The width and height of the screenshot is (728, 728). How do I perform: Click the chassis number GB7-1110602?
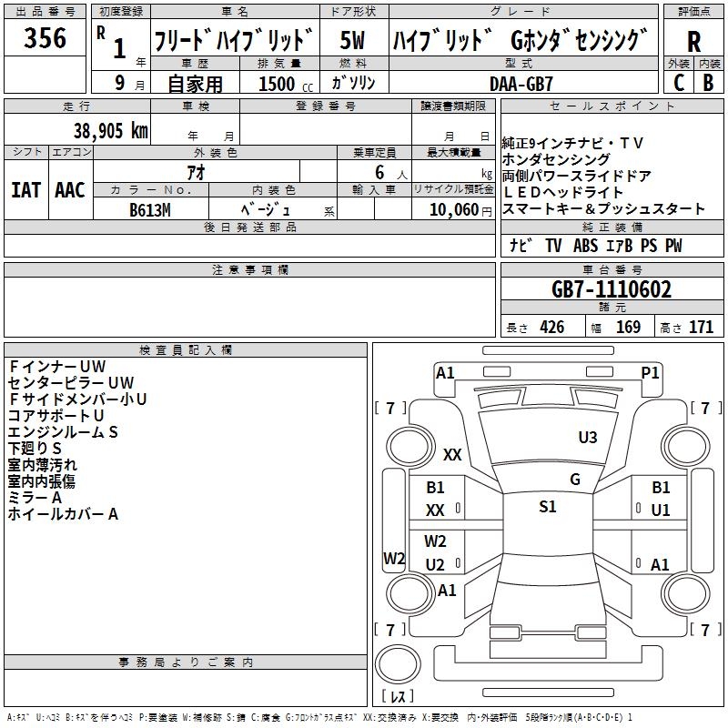click(612, 290)
